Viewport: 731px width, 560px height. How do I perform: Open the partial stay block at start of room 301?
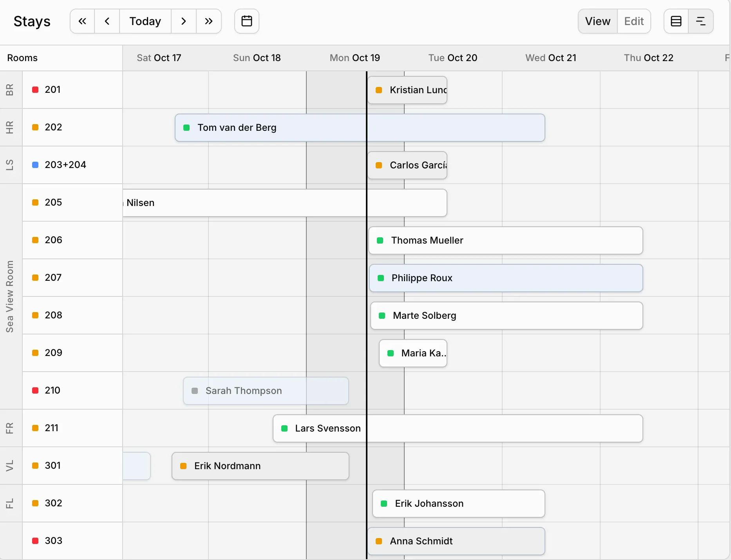click(x=137, y=466)
